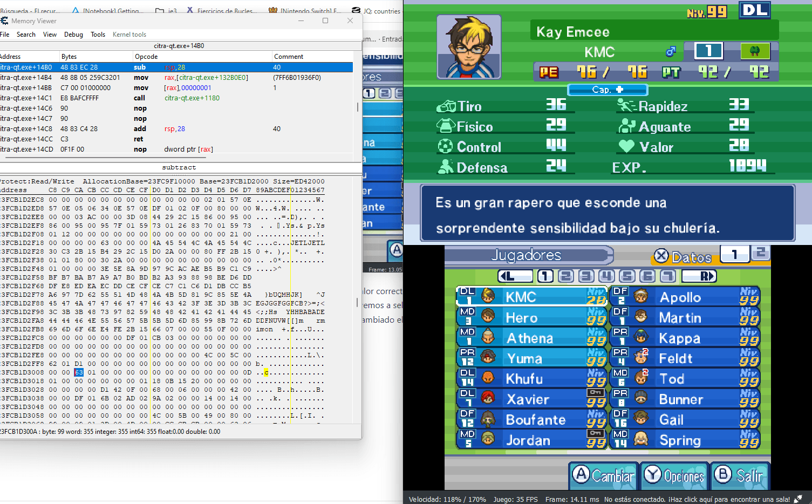Click the Control ball stat icon
This screenshot has width=812, height=504.
point(445,146)
